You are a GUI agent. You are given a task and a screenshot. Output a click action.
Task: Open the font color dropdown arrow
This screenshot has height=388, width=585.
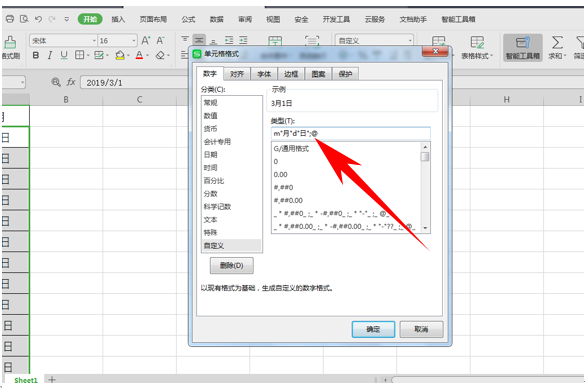coord(147,56)
